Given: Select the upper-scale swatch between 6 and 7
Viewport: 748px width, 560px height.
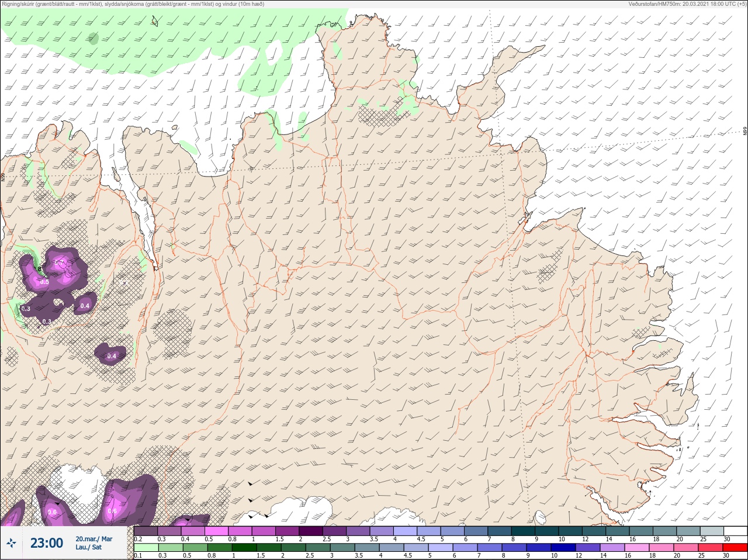Looking at the screenshot, I should click(x=476, y=531).
